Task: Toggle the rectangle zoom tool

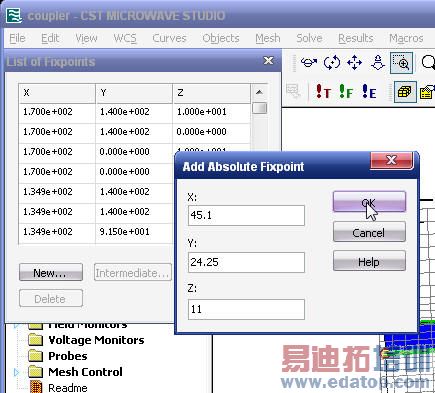Action: tap(402, 63)
